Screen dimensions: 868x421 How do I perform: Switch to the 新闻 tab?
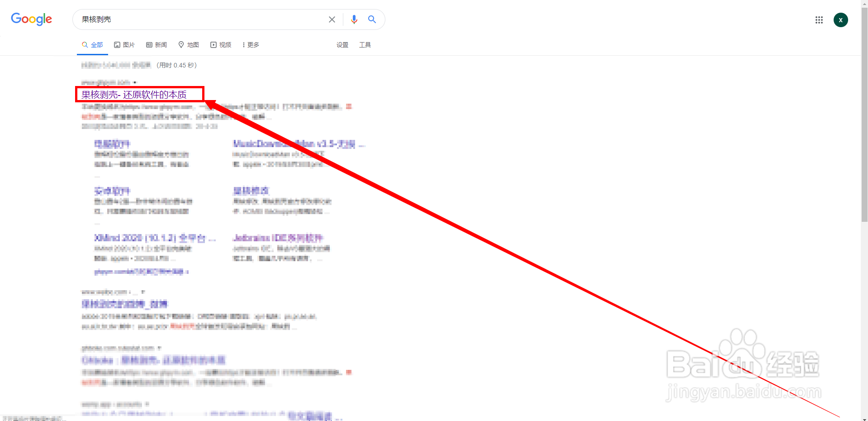157,45
